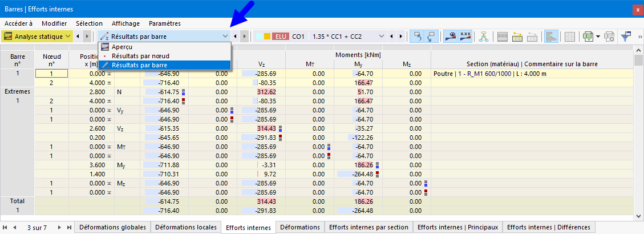Switch to the Déformations tab
The width and height of the screenshot is (644, 234).
point(300,227)
